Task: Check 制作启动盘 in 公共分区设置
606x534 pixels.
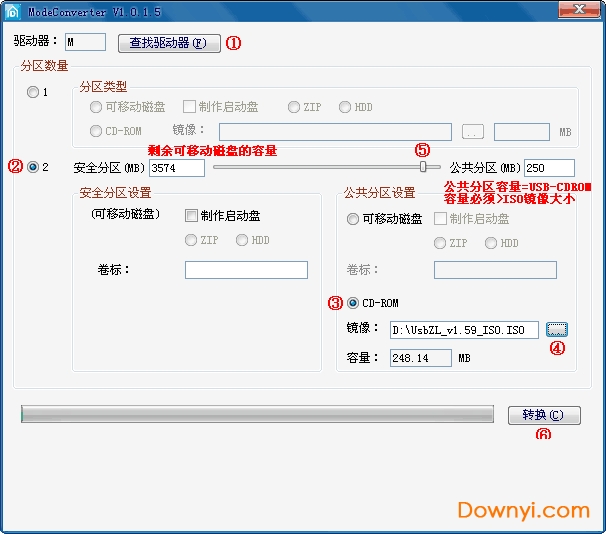Action: [x=440, y=218]
